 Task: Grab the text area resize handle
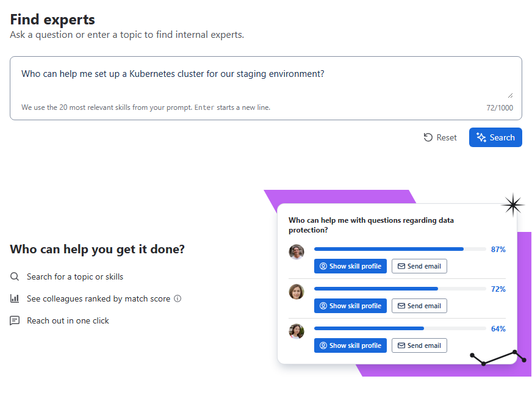(510, 96)
